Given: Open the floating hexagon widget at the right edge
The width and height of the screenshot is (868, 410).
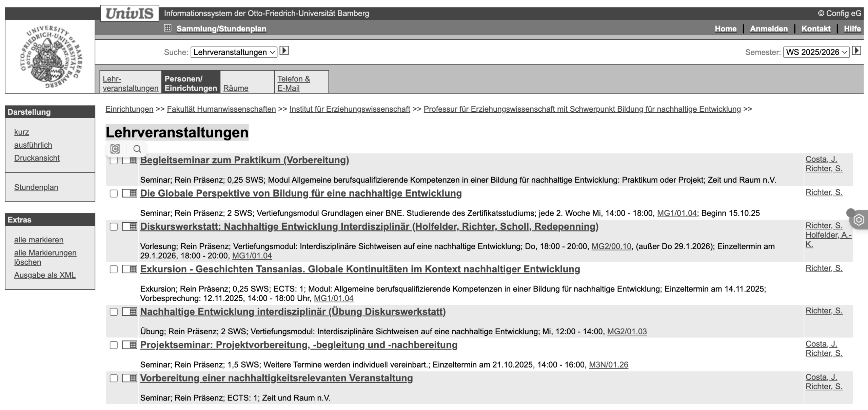Looking at the screenshot, I should (859, 220).
